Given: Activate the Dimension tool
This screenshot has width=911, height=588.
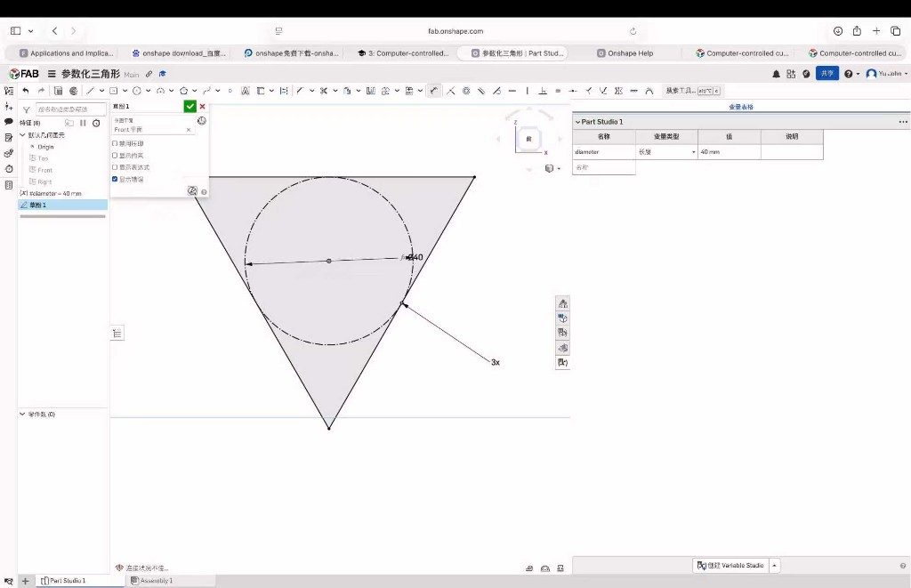Looking at the screenshot, I should coord(433,91).
